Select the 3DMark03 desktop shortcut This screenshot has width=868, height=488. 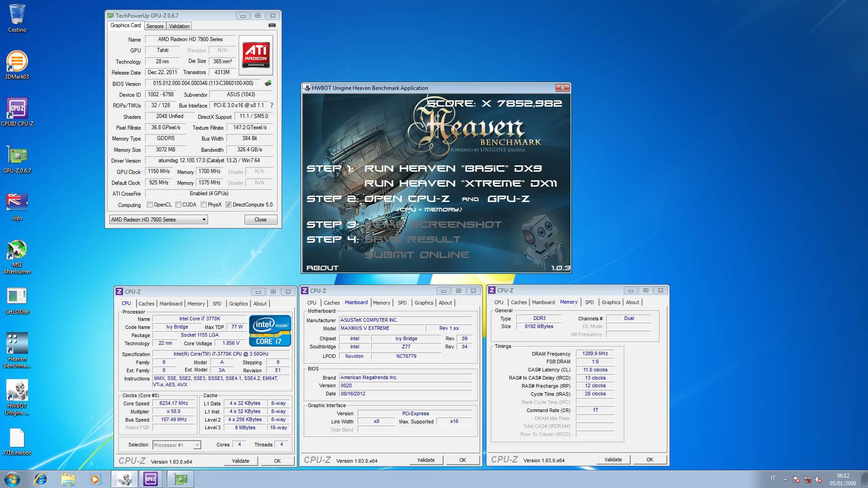pos(17,65)
